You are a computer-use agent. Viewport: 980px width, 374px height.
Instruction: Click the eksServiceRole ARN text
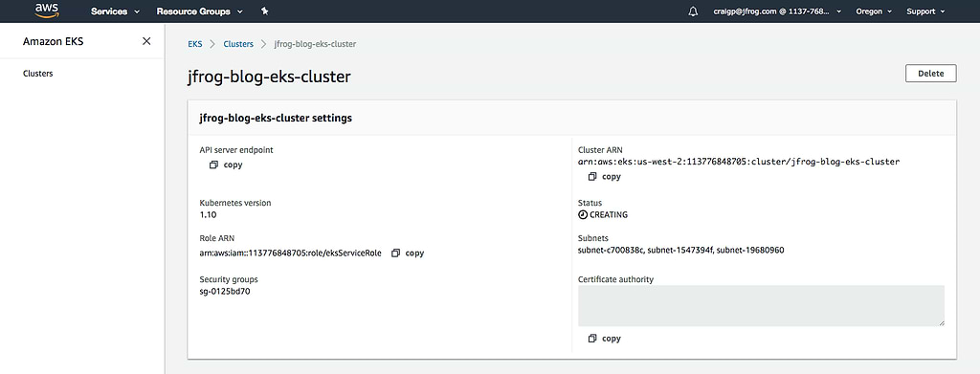coord(290,253)
